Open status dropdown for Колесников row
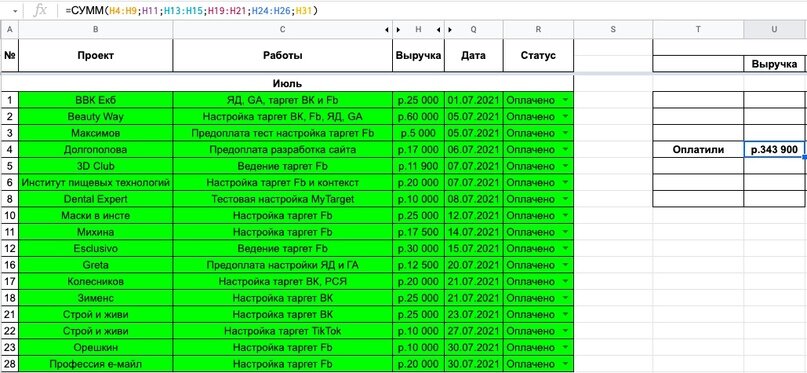The height and width of the screenshot is (373, 807). (x=566, y=281)
